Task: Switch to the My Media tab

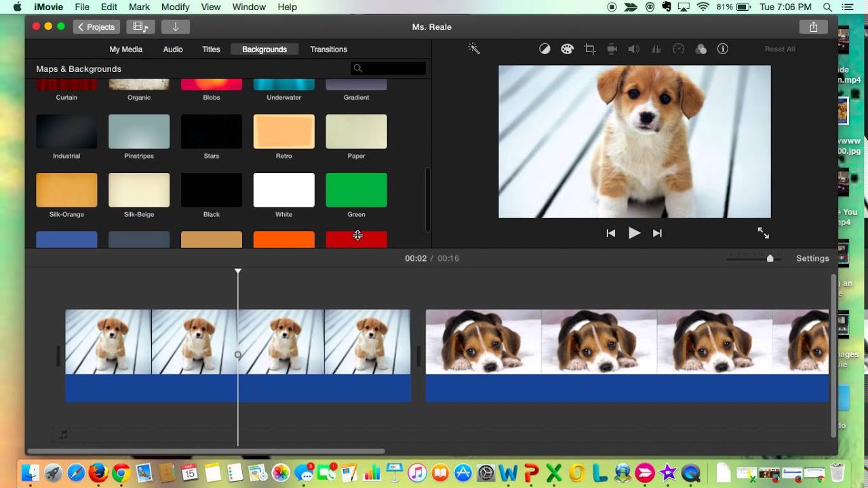Action: (125, 49)
